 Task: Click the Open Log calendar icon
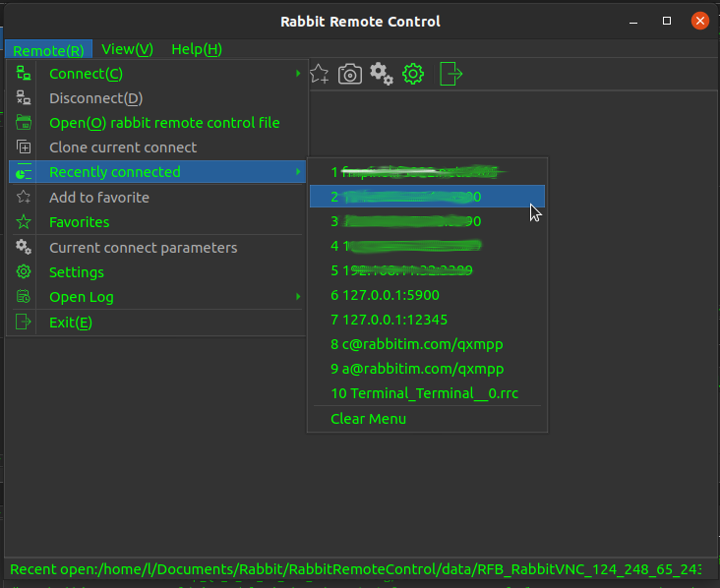tap(24, 297)
